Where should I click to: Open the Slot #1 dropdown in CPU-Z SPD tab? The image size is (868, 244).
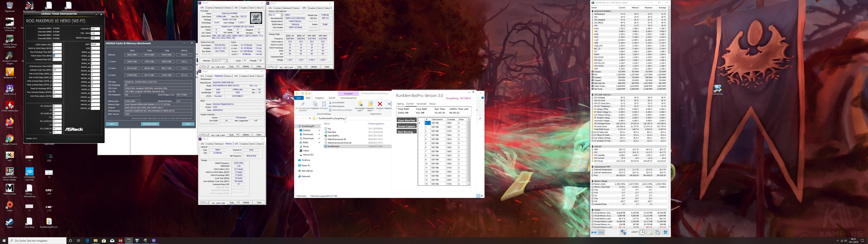pyautogui.click(x=282, y=15)
